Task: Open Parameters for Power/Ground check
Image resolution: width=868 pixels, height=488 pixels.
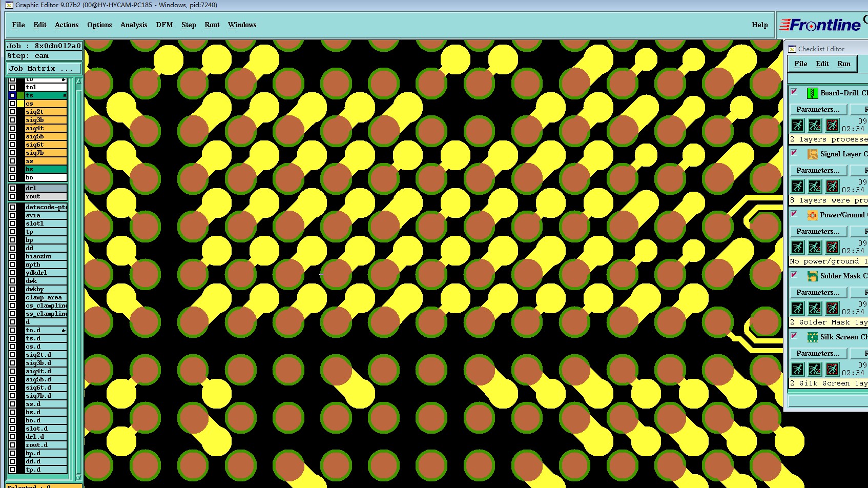Action: (818, 231)
